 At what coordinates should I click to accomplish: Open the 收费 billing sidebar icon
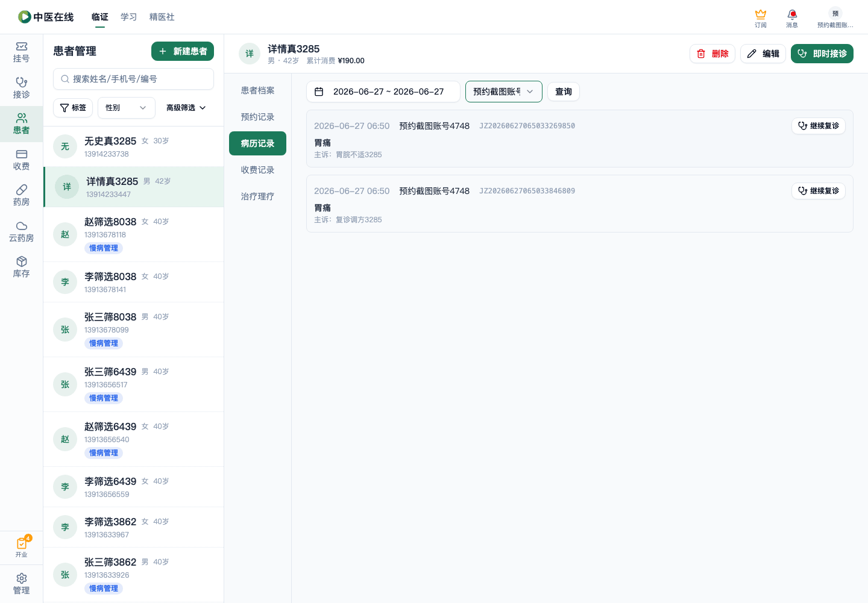coord(21,160)
